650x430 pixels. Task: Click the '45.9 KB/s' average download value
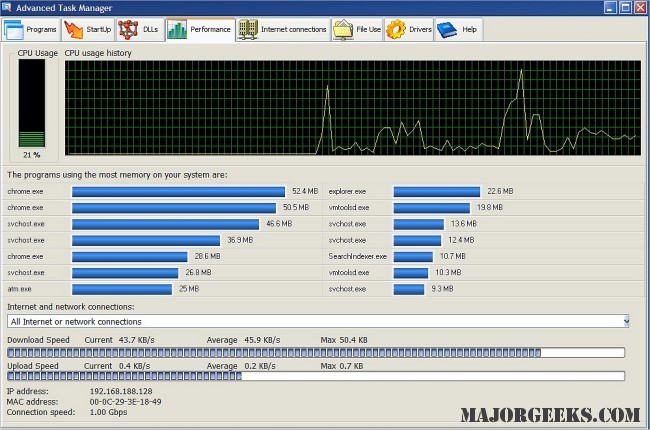(x=262, y=340)
